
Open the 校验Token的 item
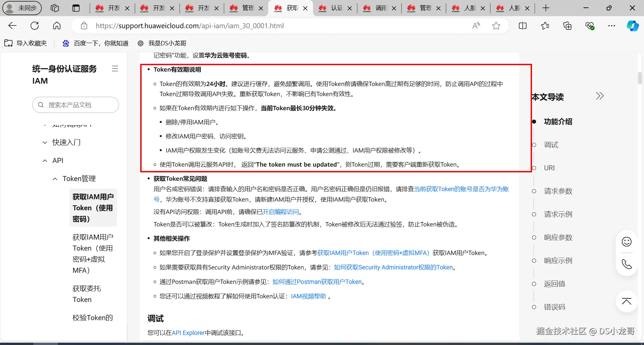(93, 318)
